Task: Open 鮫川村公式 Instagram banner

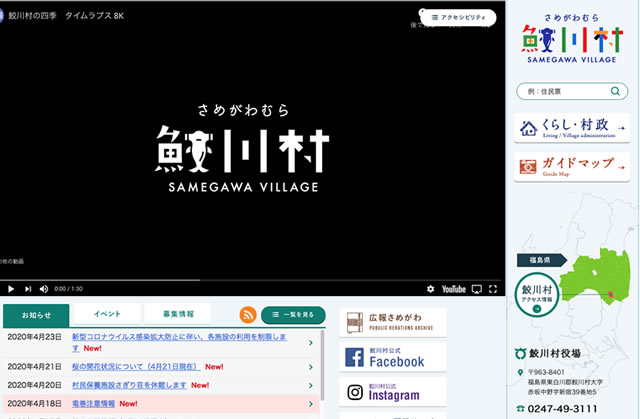Action: (393, 392)
